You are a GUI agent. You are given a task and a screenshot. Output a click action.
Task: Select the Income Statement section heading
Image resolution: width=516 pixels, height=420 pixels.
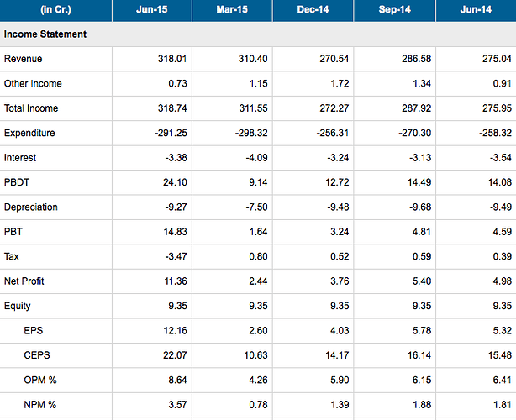(45, 34)
